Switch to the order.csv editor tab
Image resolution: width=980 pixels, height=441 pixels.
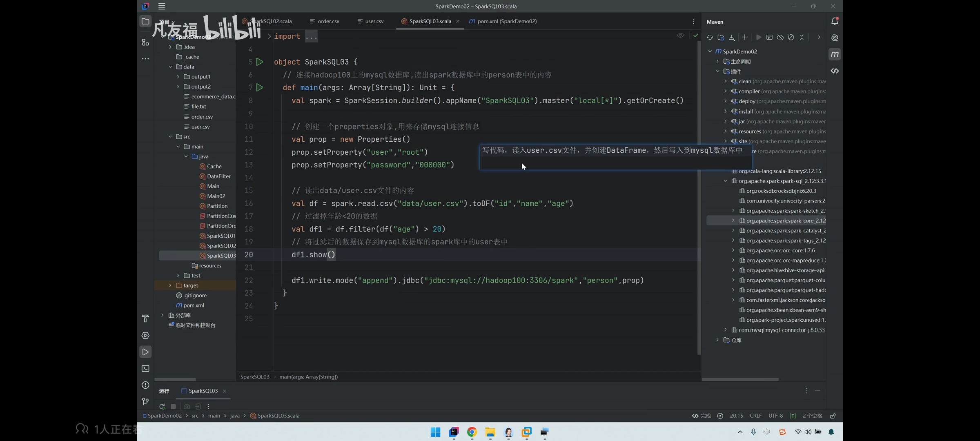[328, 21]
